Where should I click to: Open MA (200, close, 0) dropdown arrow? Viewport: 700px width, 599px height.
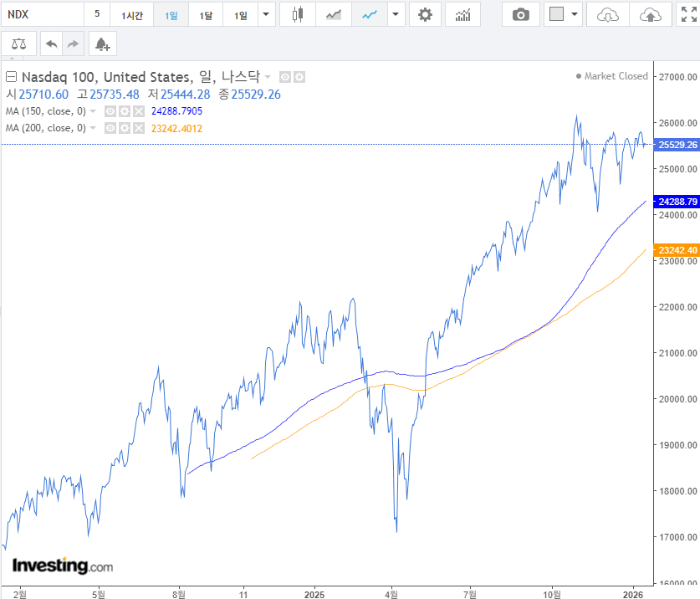click(93, 128)
